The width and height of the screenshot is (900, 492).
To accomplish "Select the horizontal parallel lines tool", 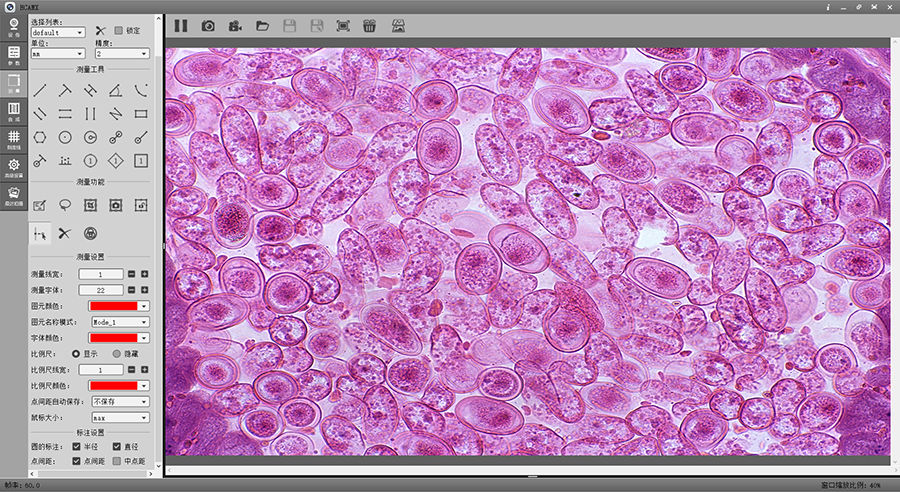I will pyautogui.click(x=65, y=114).
